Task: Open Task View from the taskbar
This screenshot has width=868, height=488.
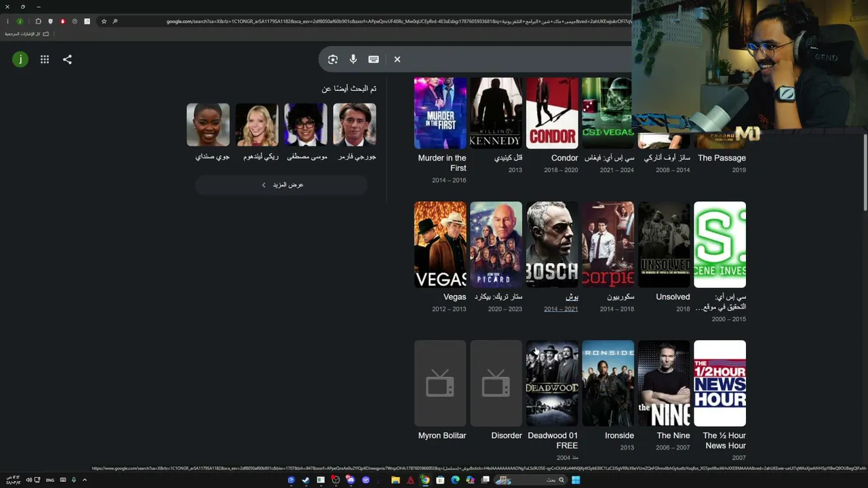Action: 485,480
